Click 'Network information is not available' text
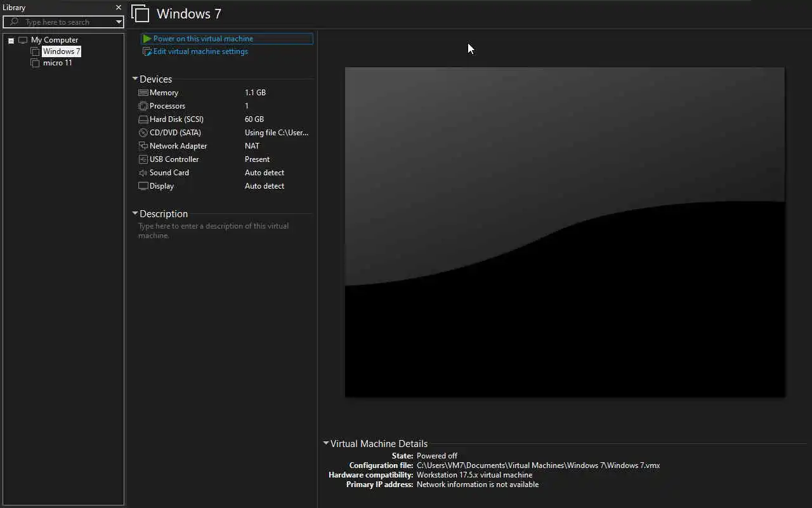 pos(478,485)
